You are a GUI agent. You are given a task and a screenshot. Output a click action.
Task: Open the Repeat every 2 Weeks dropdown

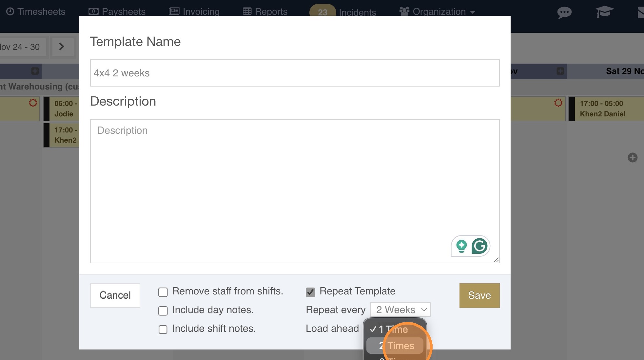(400, 310)
